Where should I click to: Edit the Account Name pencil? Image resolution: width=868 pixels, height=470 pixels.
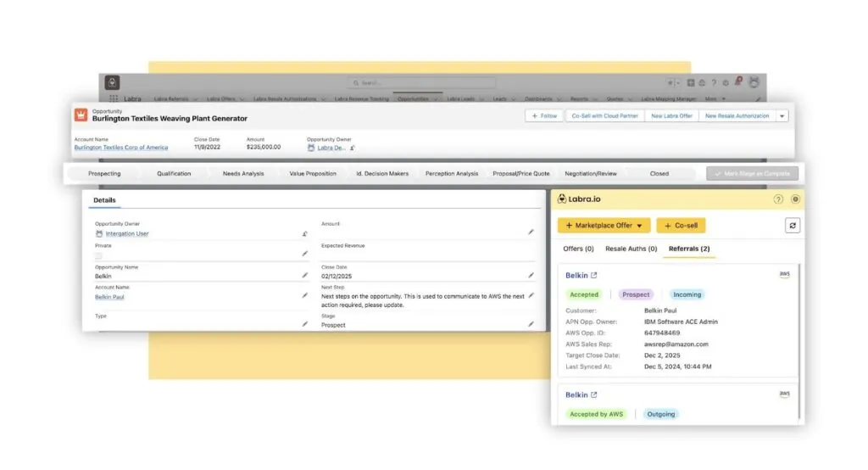pyautogui.click(x=304, y=295)
